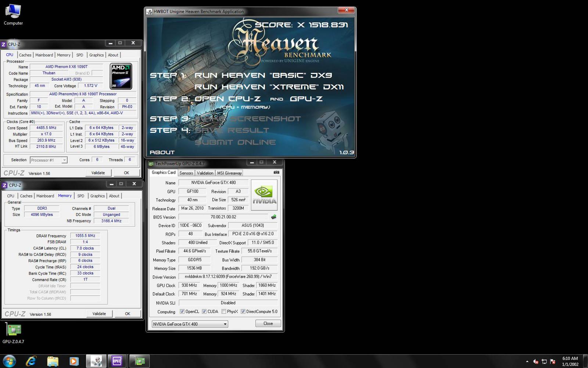This screenshot has width=588, height=368.
Task: Click the muted volume tray icon
Action: pos(536,362)
